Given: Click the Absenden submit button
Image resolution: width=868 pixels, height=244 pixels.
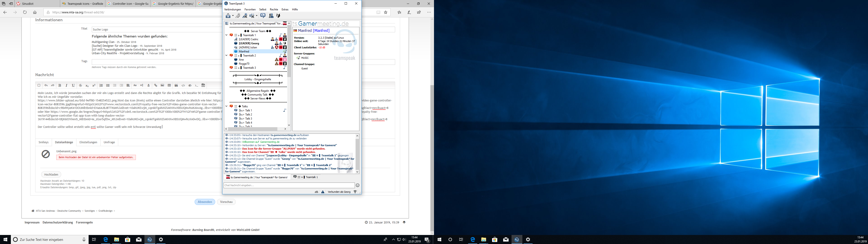Looking at the screenshot, I should tap(205, 202).
